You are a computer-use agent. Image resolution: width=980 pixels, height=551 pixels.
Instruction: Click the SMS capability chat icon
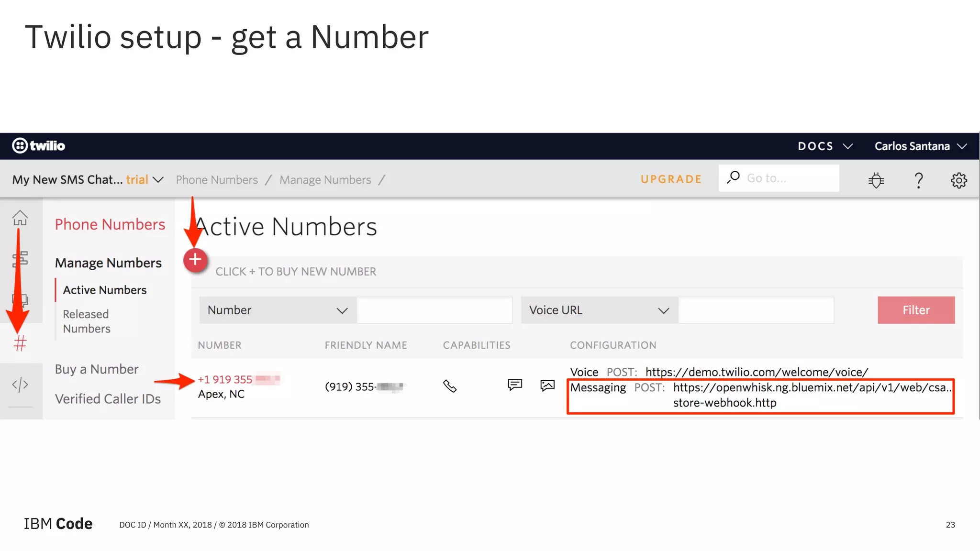coord(515,385)
